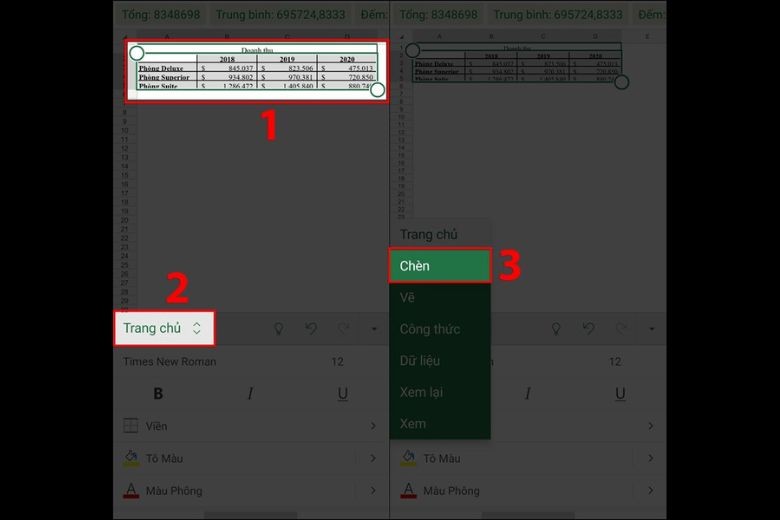Toggle Bold B in left screenshot
780x520 pixels.
click(x=158, y=394)
